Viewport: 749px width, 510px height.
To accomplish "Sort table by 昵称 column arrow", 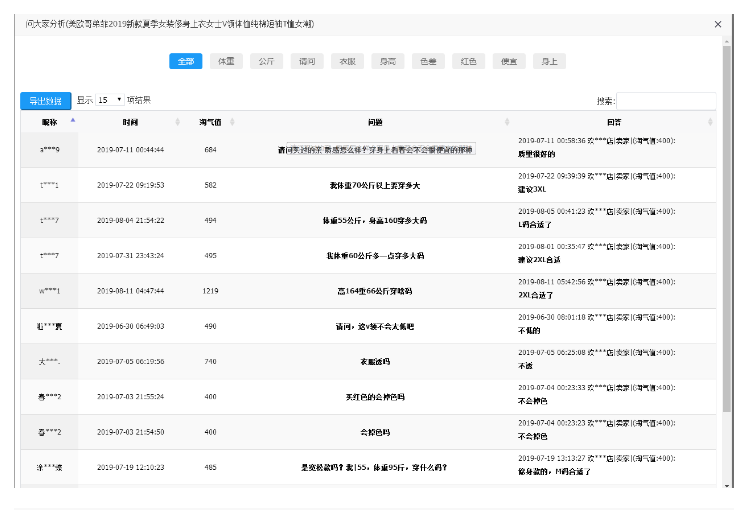I will pos(73,120).
